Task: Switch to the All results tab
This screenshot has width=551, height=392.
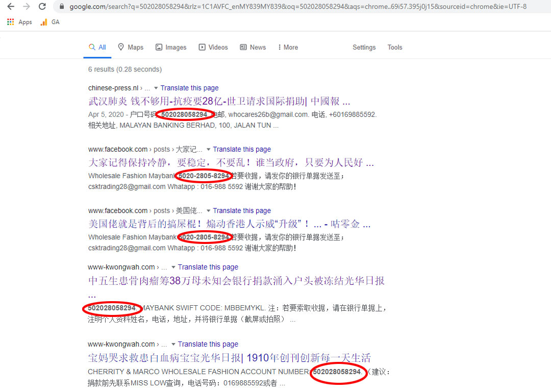Action: (97, 47)
